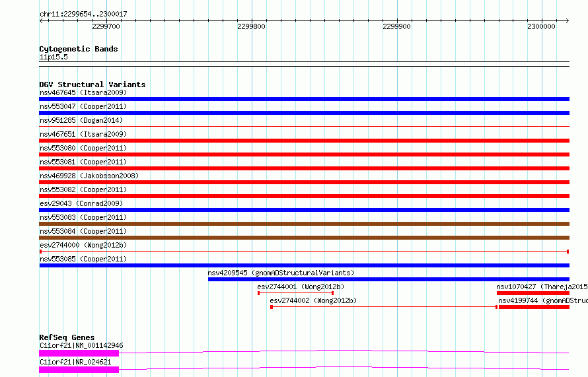Open the nsv467645 (Itsara2009) label

pos(83,92)
